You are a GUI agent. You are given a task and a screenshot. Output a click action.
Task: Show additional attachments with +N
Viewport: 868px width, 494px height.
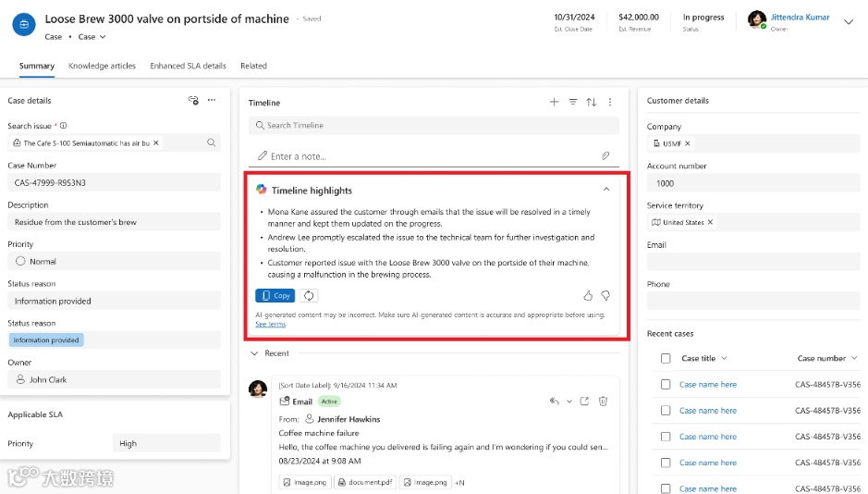click(x=459, y=483)
